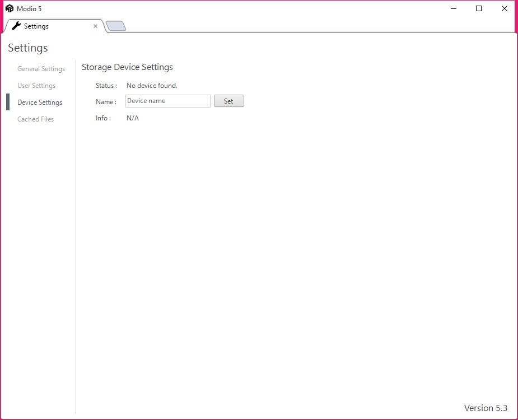Close the Modio 5 window
Screen dimensions: 518x420
(x=504, y=8)
